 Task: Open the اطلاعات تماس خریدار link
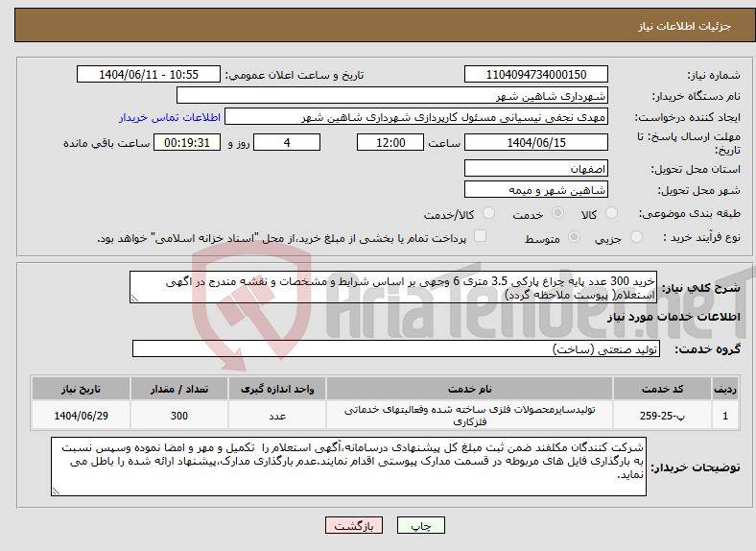point(170,117)
